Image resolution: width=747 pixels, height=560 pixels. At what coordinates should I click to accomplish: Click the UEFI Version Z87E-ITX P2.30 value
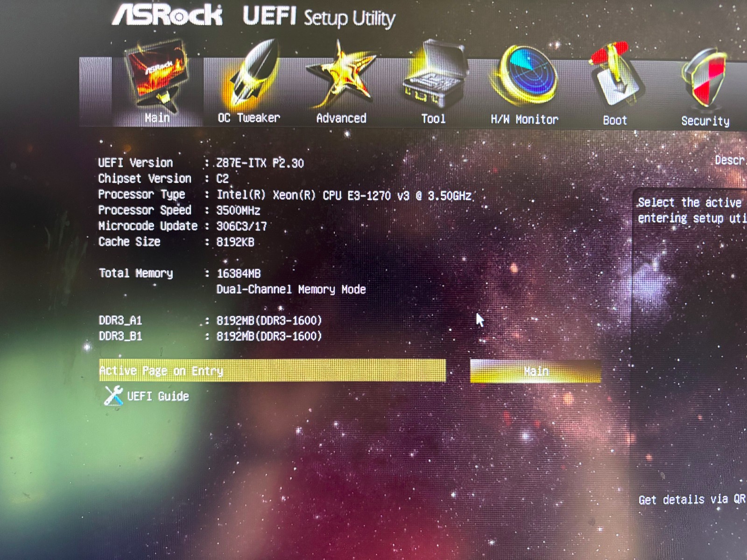(x=260, y=163)
